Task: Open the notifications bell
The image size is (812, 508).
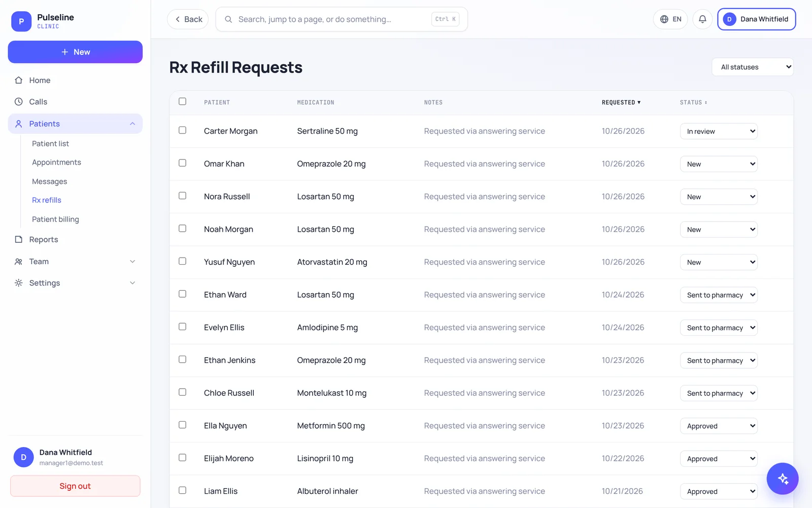Action: click(702, 19)
